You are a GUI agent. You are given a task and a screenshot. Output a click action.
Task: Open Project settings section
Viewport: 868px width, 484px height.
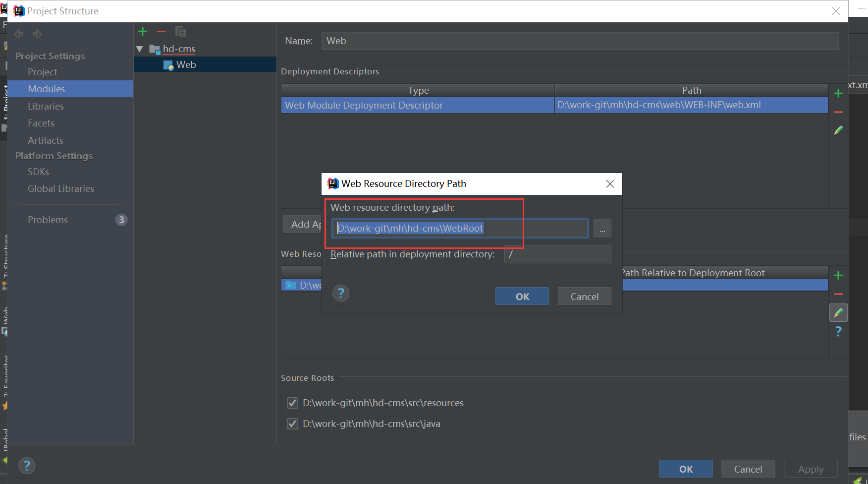coord(43,72)
